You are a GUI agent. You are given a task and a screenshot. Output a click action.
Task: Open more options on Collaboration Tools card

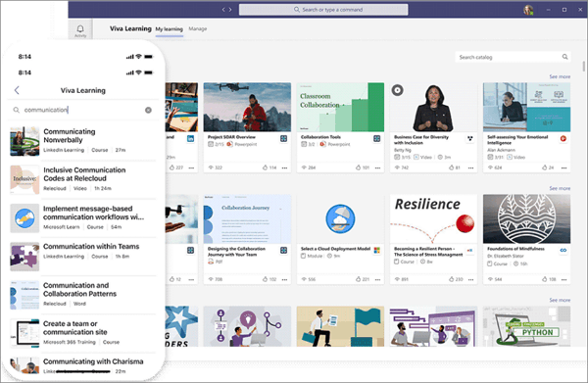point(377,168)
